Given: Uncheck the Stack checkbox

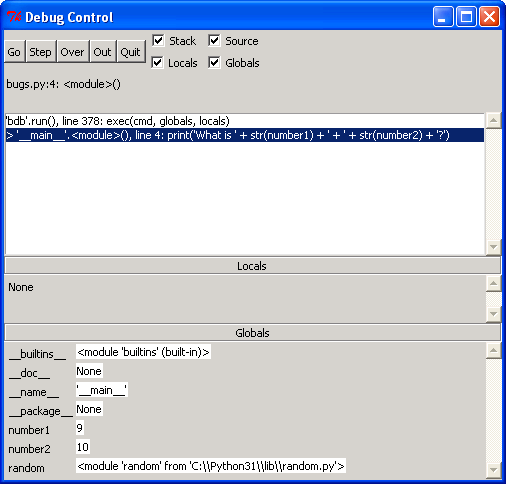Looking at the screenshot, I should pyautogui.click(x=158, y=41).
